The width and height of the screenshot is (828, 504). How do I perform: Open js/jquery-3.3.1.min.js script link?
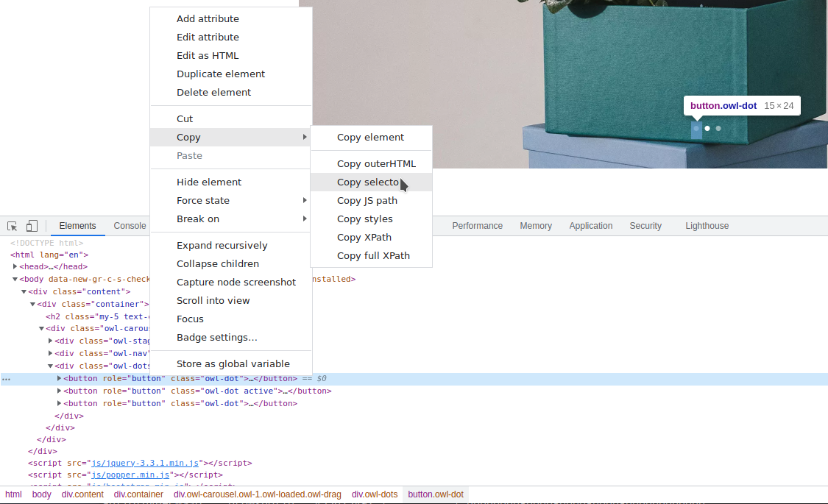point(145,464)
